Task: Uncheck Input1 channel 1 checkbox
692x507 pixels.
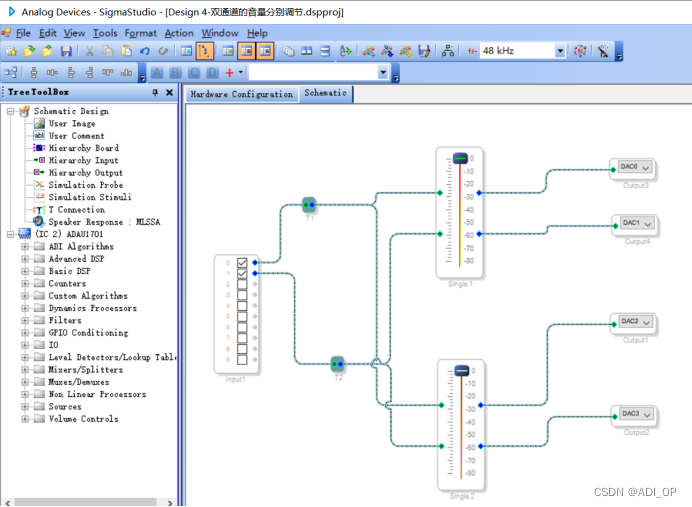Action: [242, 274]
